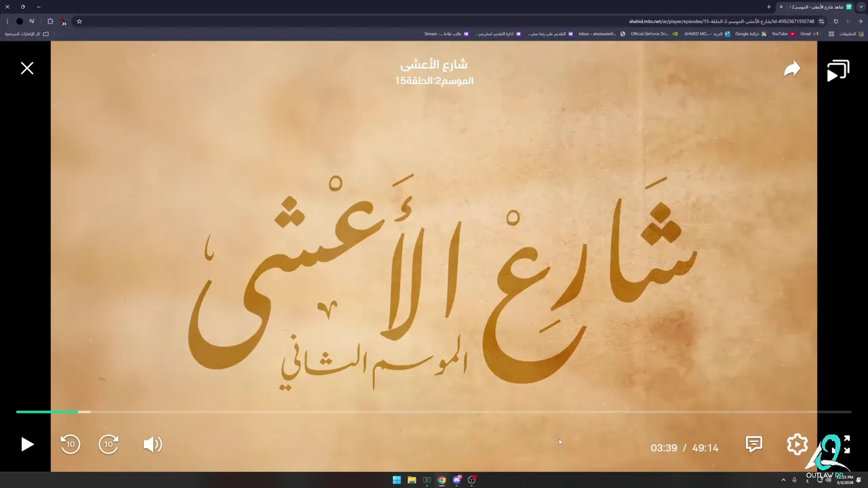Click the share arrow icon
Screen dimensions: 868x488
click(x=792, y=69)
